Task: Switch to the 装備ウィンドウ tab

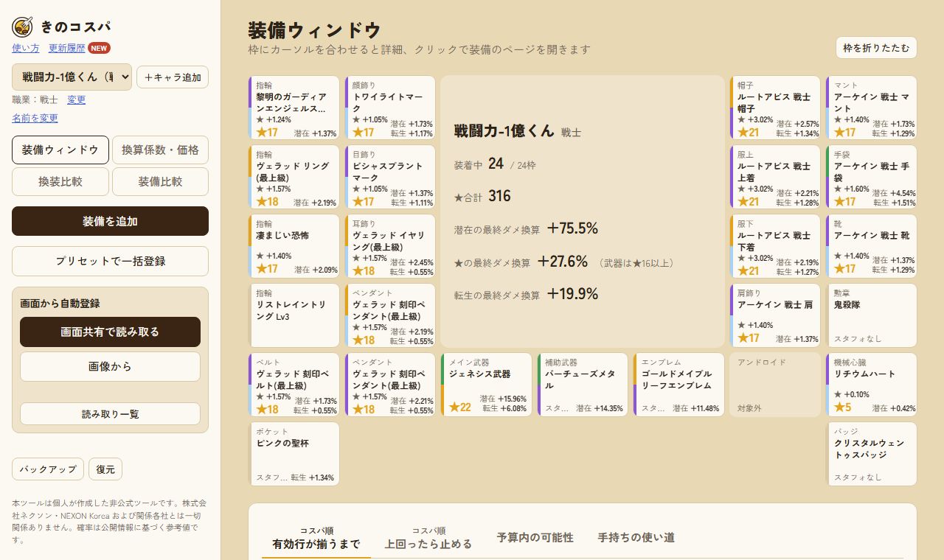Action: tap(60, 150)
